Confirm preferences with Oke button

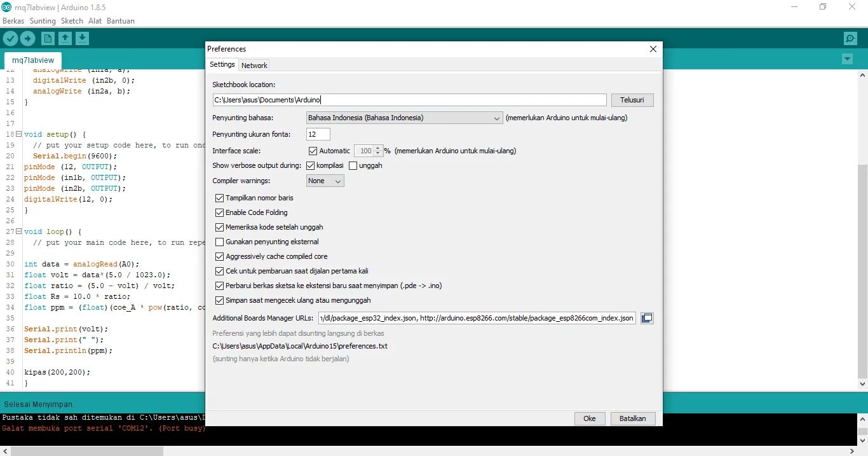[590, 418]
